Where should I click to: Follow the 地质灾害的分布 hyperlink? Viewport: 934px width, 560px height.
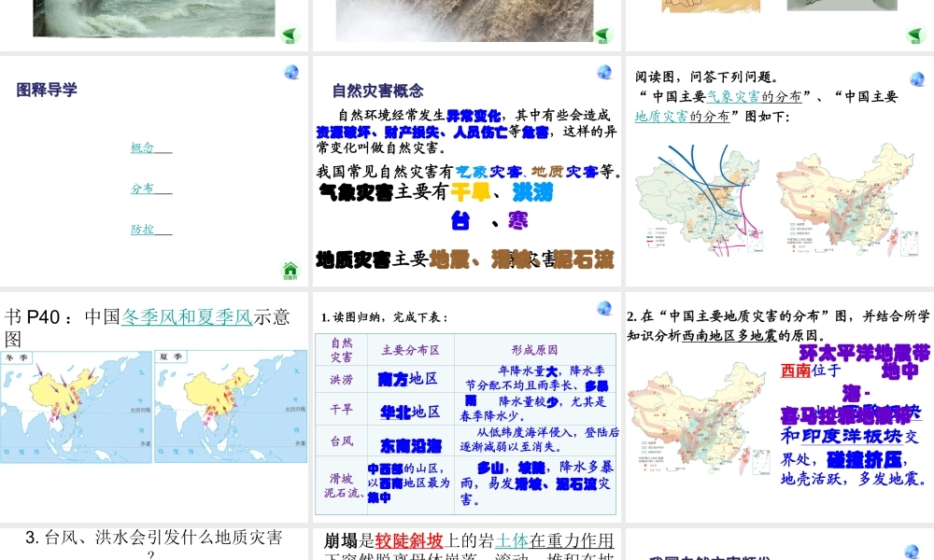coord(682,116)
